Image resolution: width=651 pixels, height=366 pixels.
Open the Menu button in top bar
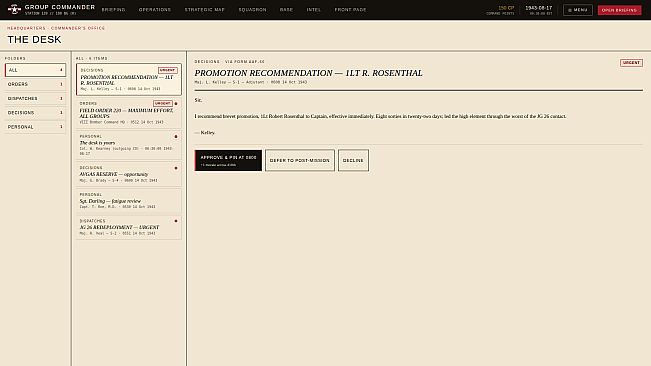click(x=578, y=10)
